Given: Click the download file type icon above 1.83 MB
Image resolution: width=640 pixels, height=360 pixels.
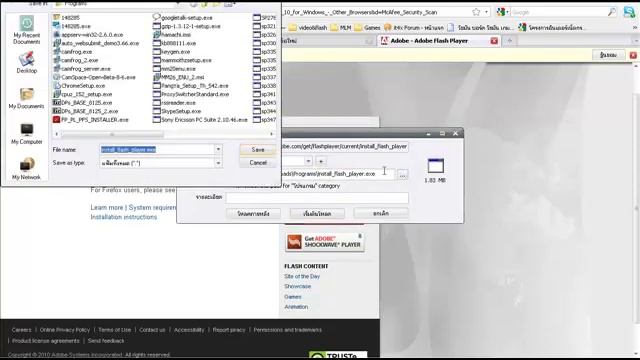Looking at the screenshot, I should (436, 165).
